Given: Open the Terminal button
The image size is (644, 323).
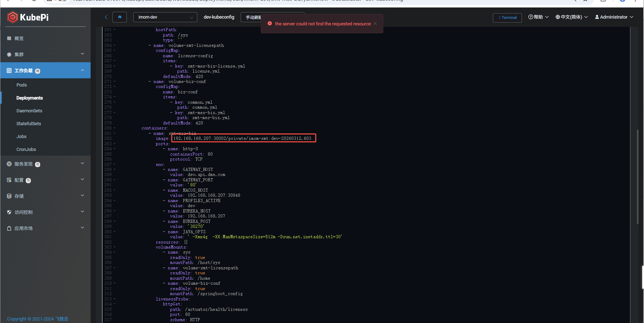Looking at the screenshot, I should pyautogui.click(x=507, y=18).
